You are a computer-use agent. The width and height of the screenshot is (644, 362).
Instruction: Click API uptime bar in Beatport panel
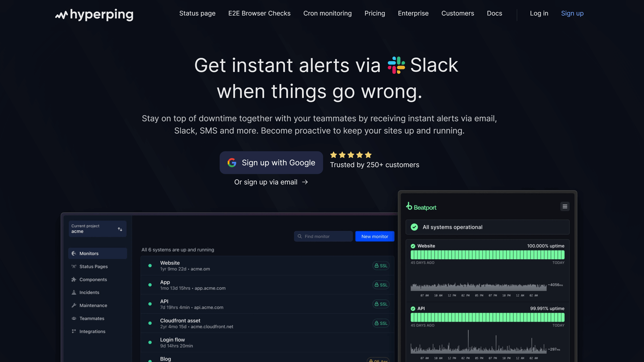point(487,317)
